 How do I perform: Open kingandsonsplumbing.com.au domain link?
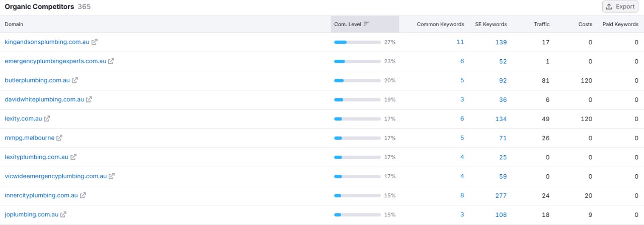pos(47,42)
